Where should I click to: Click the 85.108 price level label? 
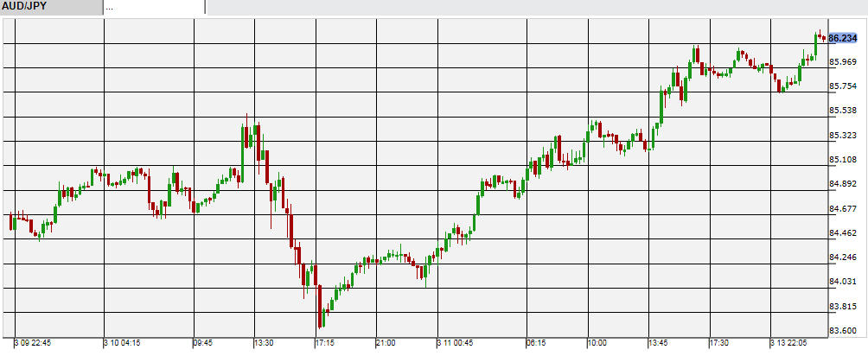(x=842, y=160)
